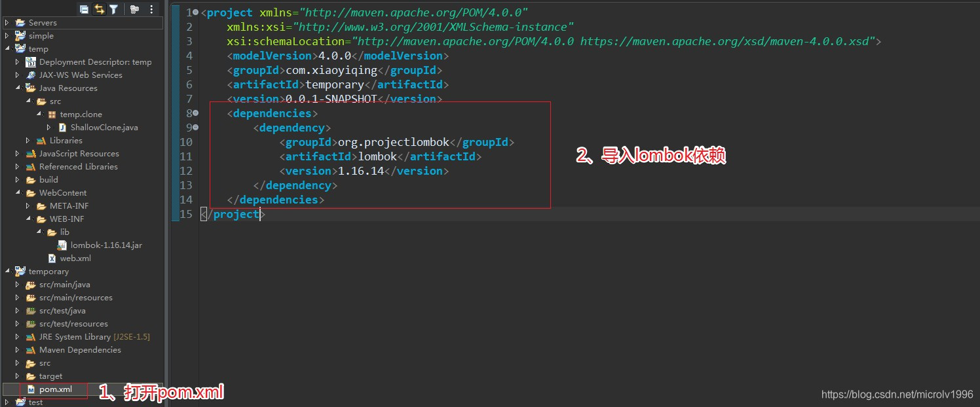
Task: Click the Maven Dependencies icon
Action: [30, 350]
